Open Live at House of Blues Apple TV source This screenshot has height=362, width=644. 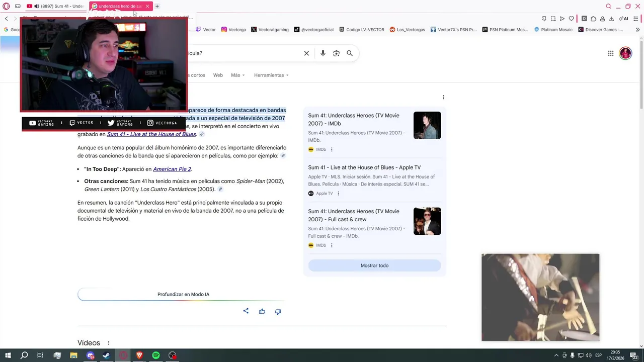pyautogui.click(x=374, y=180)
